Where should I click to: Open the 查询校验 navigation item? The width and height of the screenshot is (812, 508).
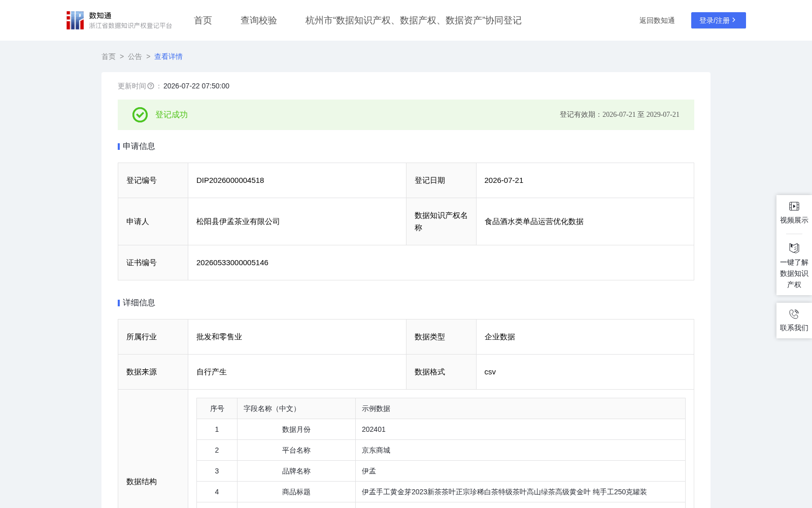click(x=259, y=20)
